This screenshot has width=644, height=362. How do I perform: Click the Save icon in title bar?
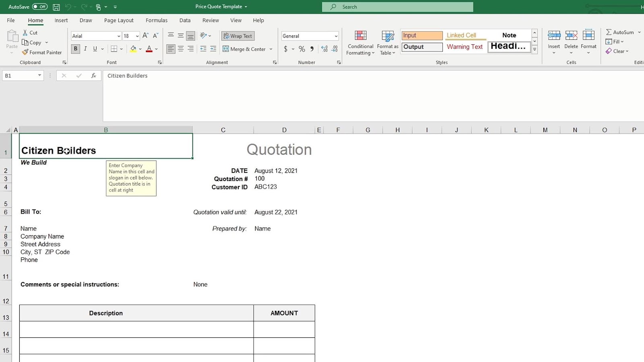coord(56,7)
